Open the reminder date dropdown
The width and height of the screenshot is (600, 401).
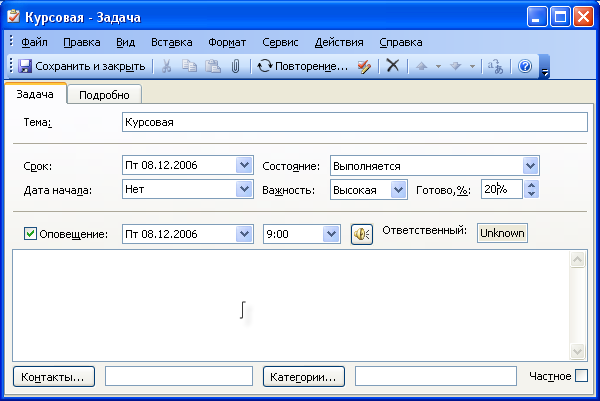(244, 234)
